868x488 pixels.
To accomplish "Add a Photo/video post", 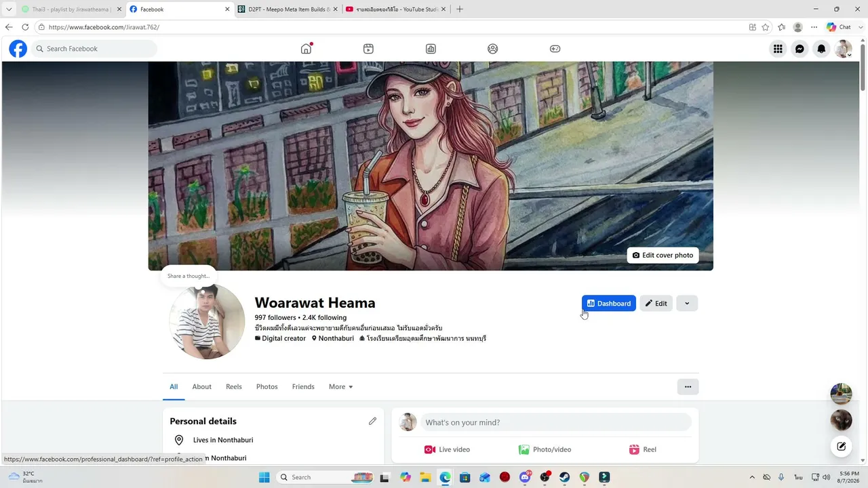I will (x=545, y=449).
